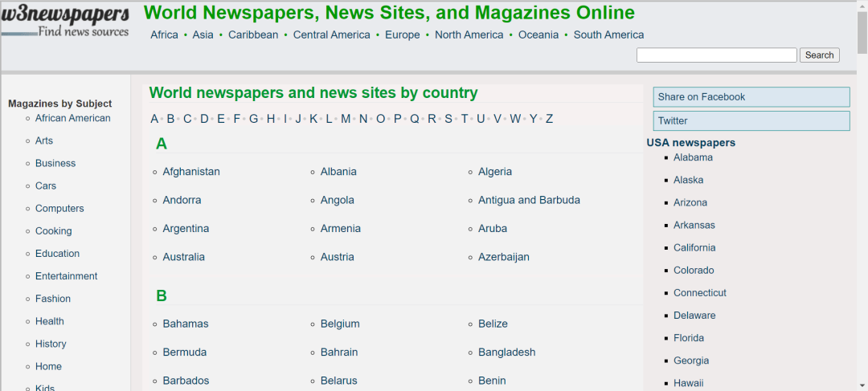Select Home magazines in sidebar
Screen dimensions: 868x391
[x=49, y=367]
